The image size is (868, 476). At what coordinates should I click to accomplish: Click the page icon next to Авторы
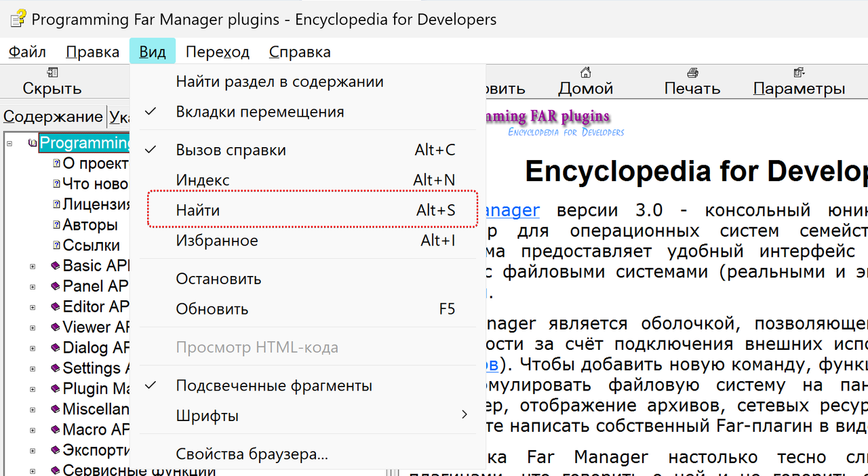[x=57, y=225]
